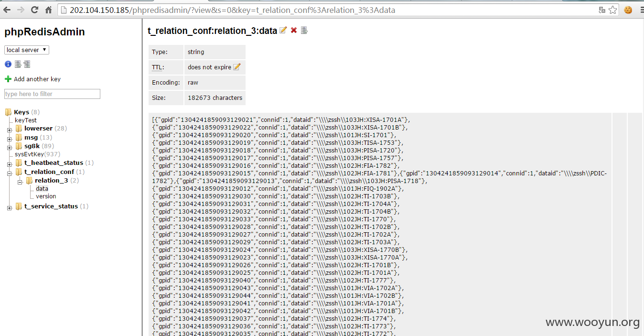Click the Encoding value raw
644x336 pixels.
coord(193,82)
